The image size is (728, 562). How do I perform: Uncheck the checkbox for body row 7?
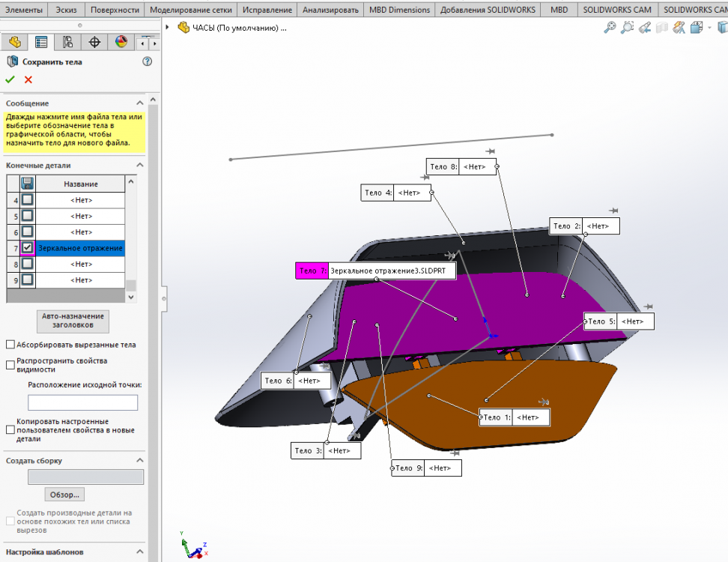(x=27, y=248)
